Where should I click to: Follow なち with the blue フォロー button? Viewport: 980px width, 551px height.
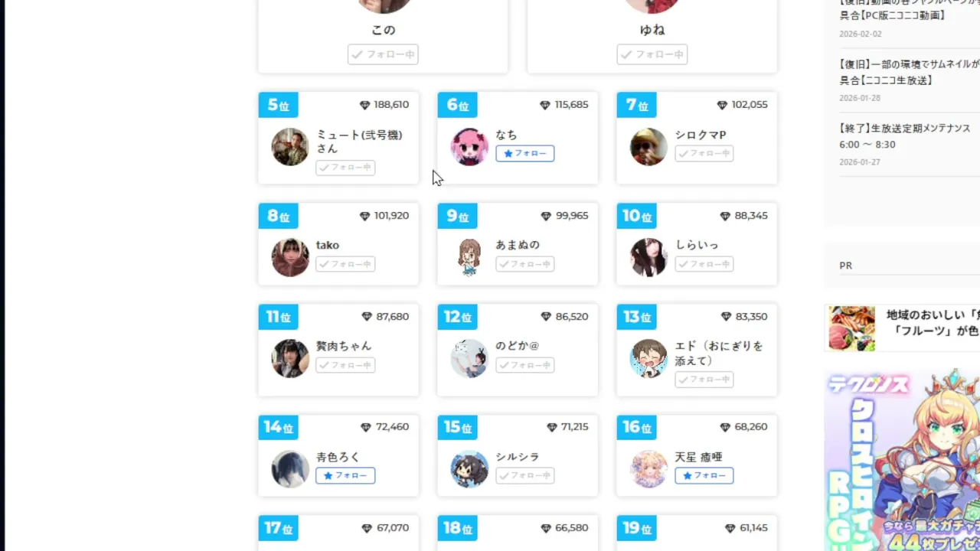525,154
